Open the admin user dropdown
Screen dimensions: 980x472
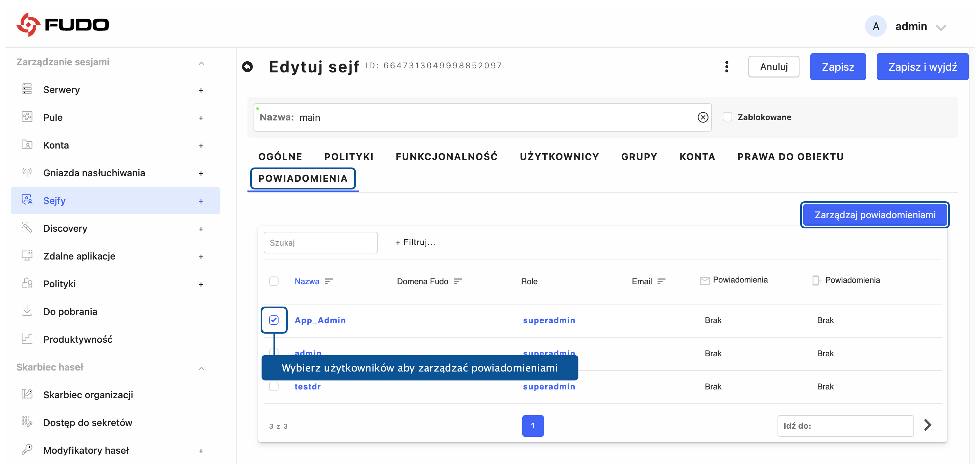(941, 27)
